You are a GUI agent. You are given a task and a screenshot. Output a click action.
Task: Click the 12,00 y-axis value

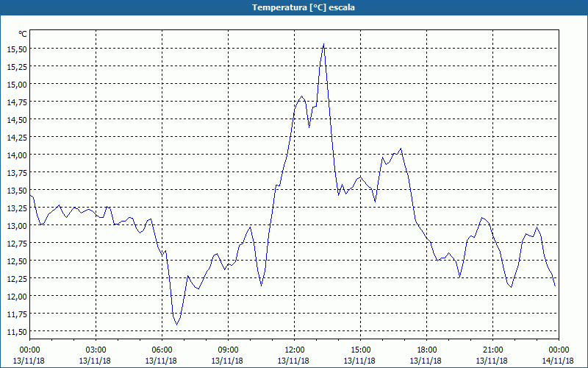pos(17,296)
